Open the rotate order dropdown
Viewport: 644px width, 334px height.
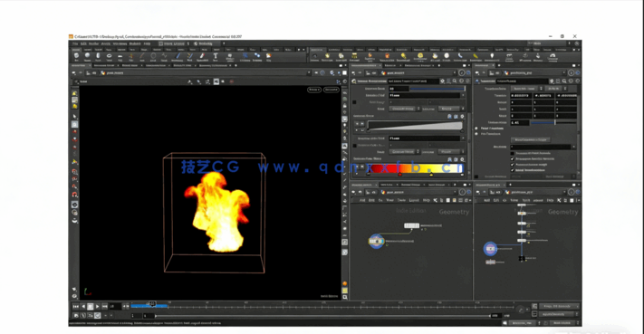click(556, 89)
